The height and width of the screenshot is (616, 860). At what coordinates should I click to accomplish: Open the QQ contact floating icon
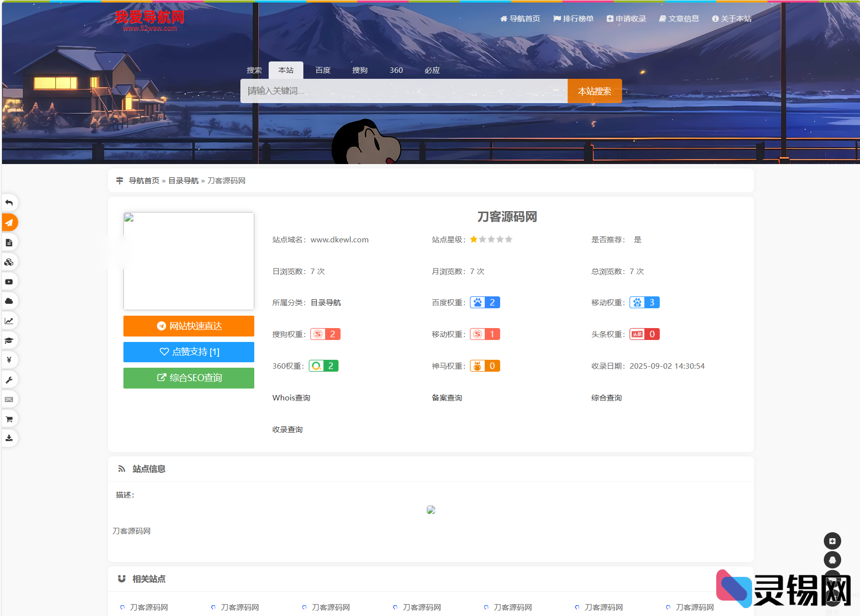(x=833, y=560)
